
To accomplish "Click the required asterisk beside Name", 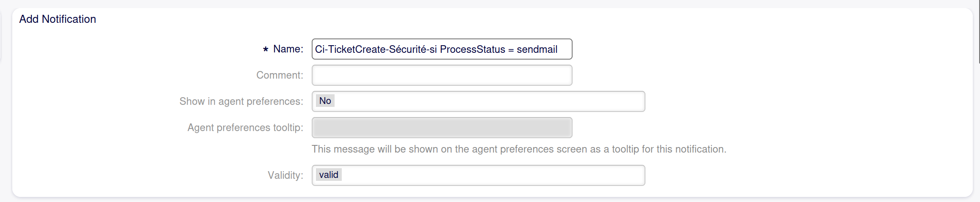I will point(266,49).
